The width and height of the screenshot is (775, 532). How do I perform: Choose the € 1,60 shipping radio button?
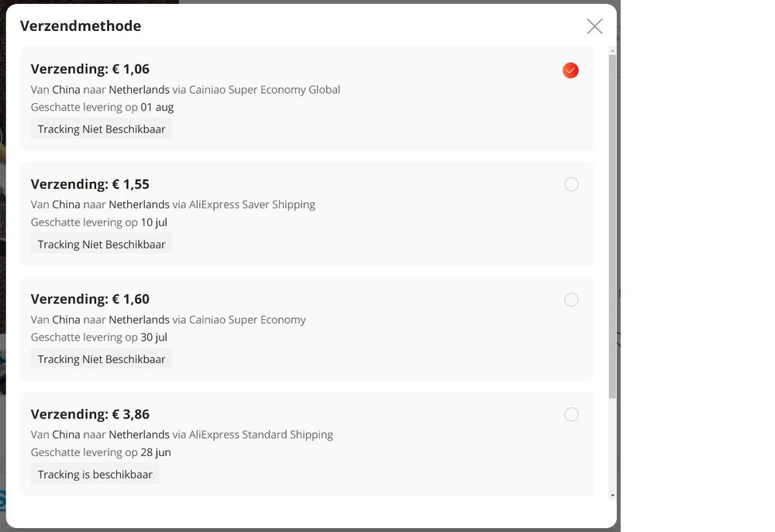click(571, 300)
